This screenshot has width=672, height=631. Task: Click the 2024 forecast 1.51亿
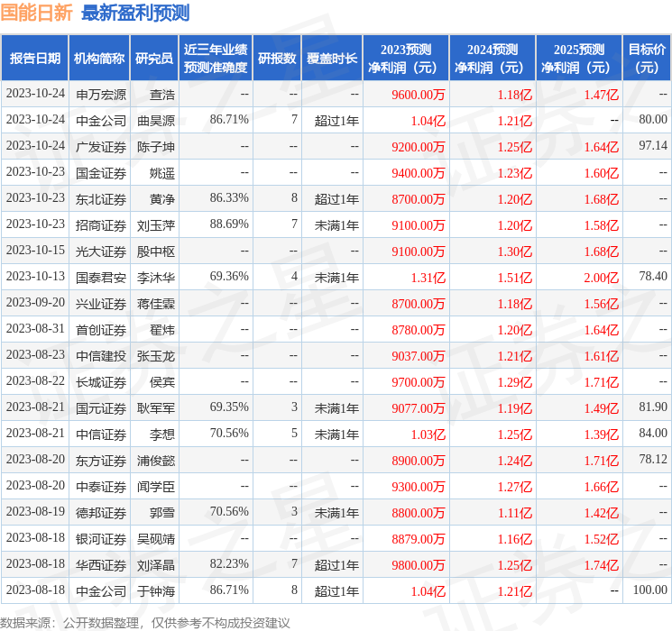pyautogui.click(x=515, y=278)
